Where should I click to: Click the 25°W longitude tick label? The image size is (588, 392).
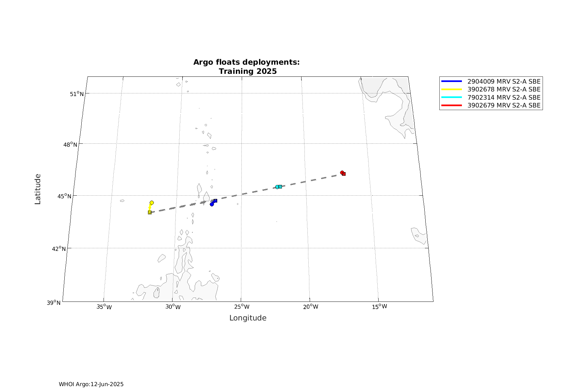(241, 307)
